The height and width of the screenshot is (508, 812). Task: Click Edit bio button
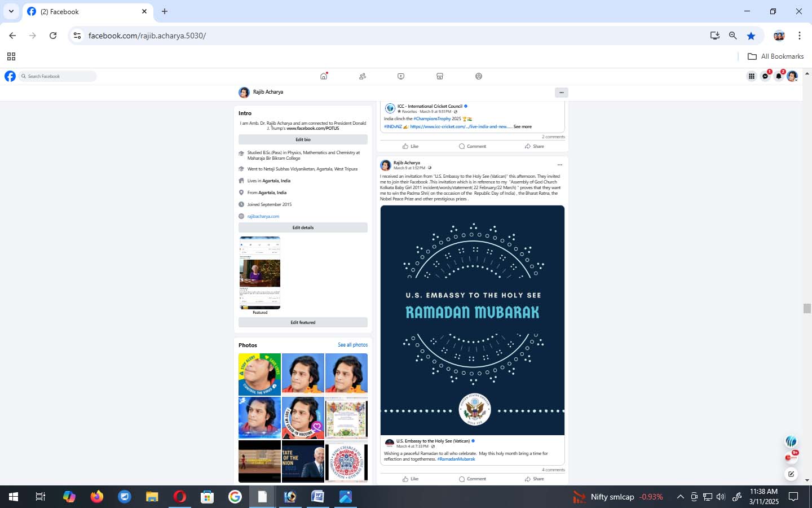click(x=303, y=139)
